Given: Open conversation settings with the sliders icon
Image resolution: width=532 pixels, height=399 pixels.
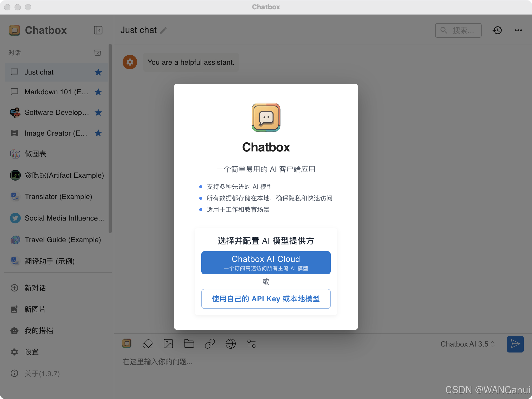Looking at the screenshot, I should pyautogui.click(x=251, y=344).
